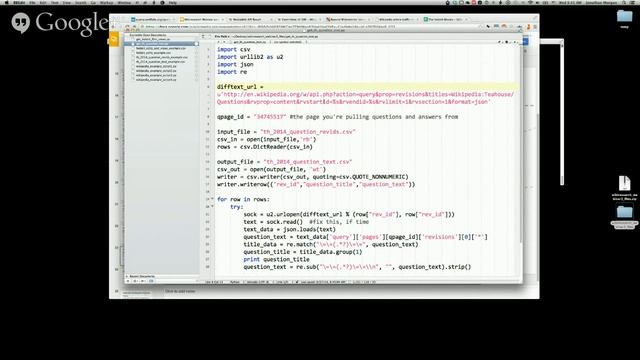
Task: Open the browser hamburger menu icon
Action: point(534,27)
